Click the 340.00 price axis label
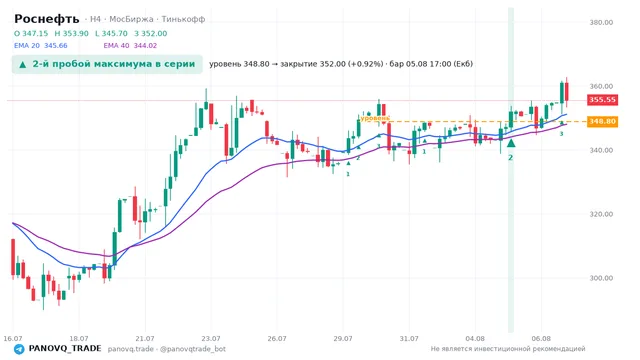 click(x=601, y=150)
